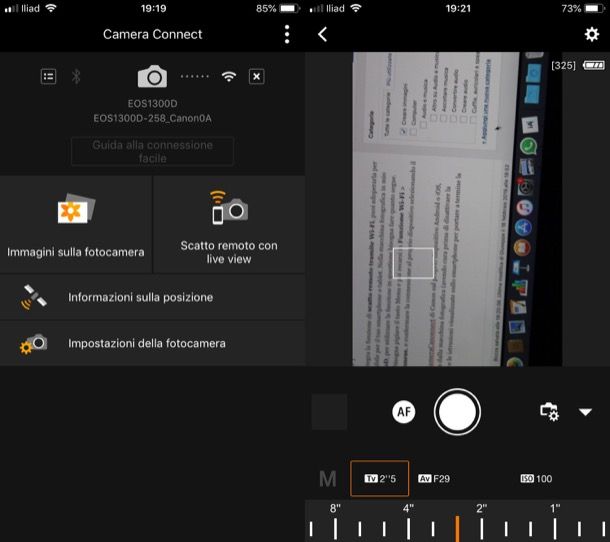Tap the flower photo images icon
Screen dimensions: 610x542
pyautogui.click(x=76, y=209)
